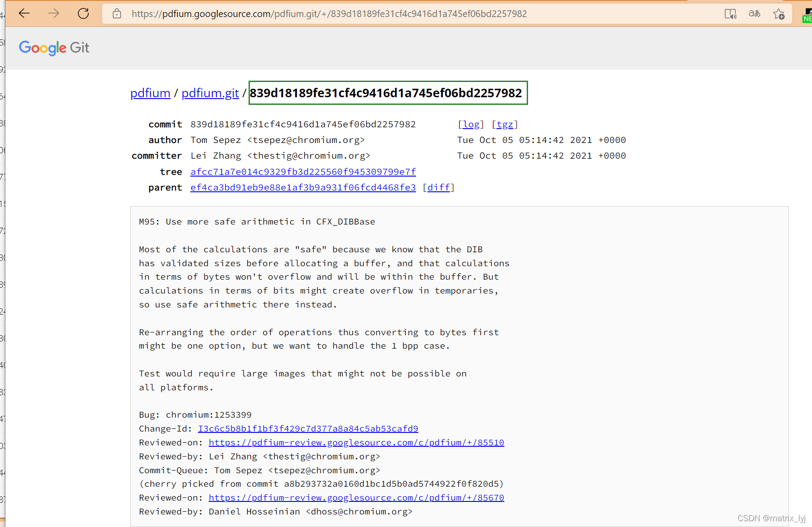Click commit hash title 839d18189fe3
812x527 pixels.
tap(386, 93)
